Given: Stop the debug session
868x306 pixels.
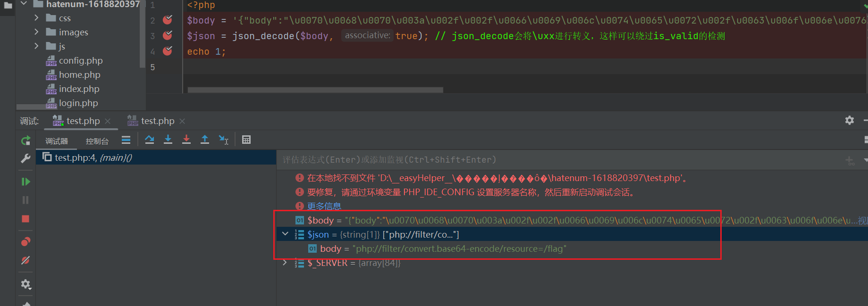Looking at the screenshot, I should click(25, 219).
